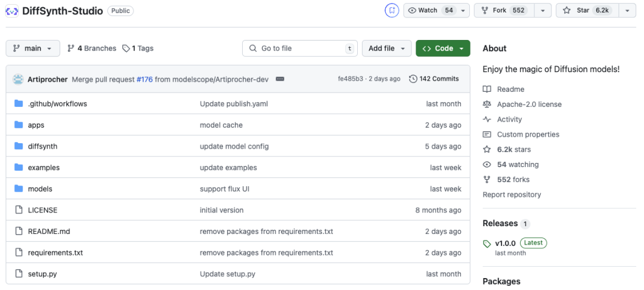Open the Activity link in About
The image size is (644, 290).
tap(509, 119)
